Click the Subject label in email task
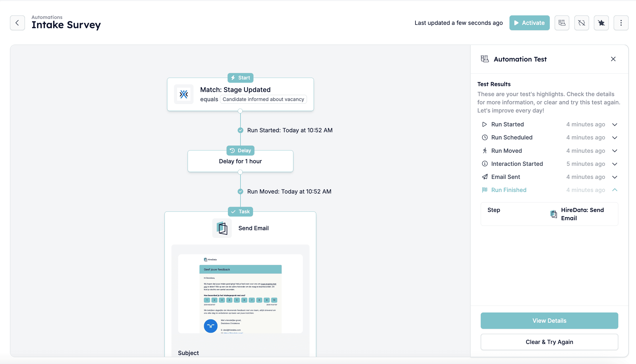The width and height of the screenshot is (636, 364). (x=188, y=353)
